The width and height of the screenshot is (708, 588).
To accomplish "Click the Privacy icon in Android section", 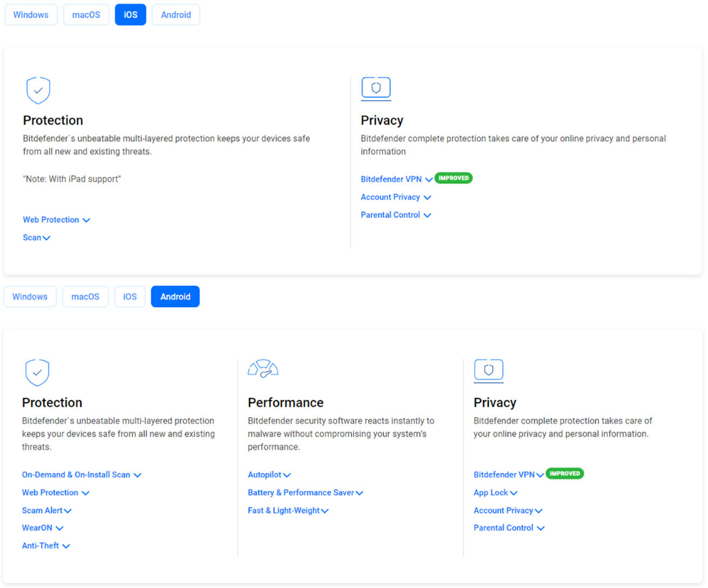I will [x=489, y=371].
